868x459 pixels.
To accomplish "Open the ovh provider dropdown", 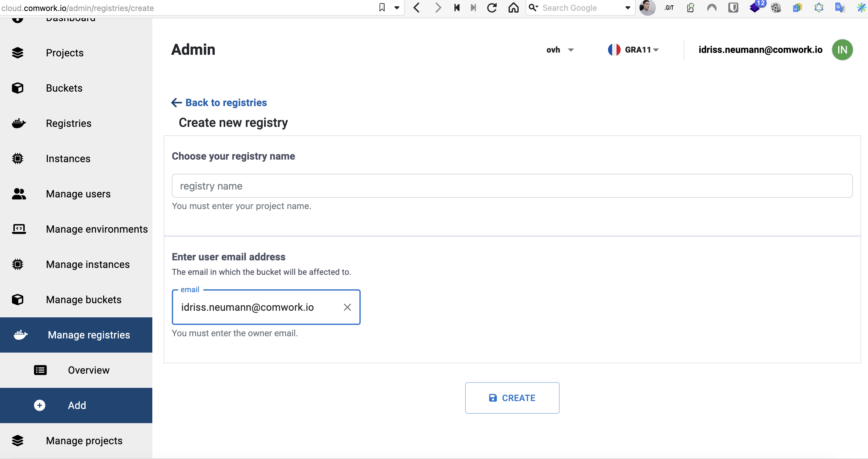I will click(x=560, y=50).
